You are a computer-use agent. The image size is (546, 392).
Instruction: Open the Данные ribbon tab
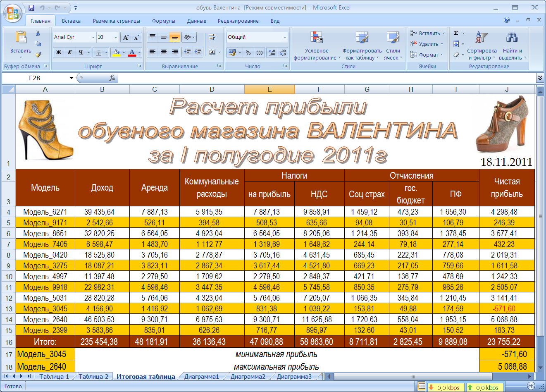tap(196, 21)
